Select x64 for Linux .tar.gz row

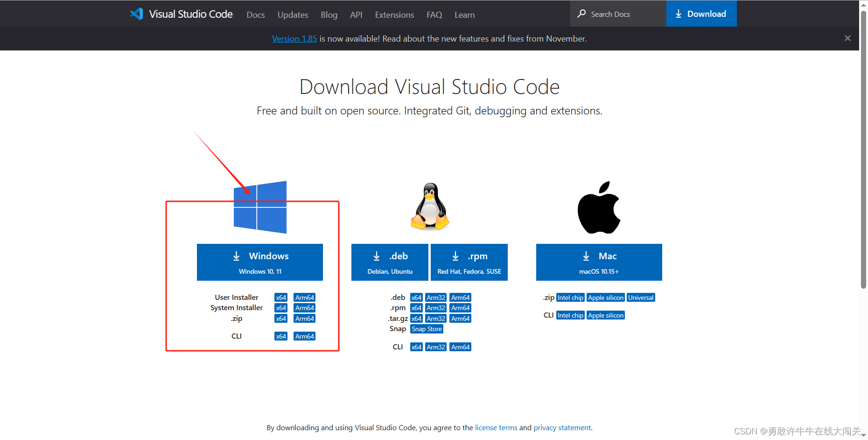(x=416, y=319)
